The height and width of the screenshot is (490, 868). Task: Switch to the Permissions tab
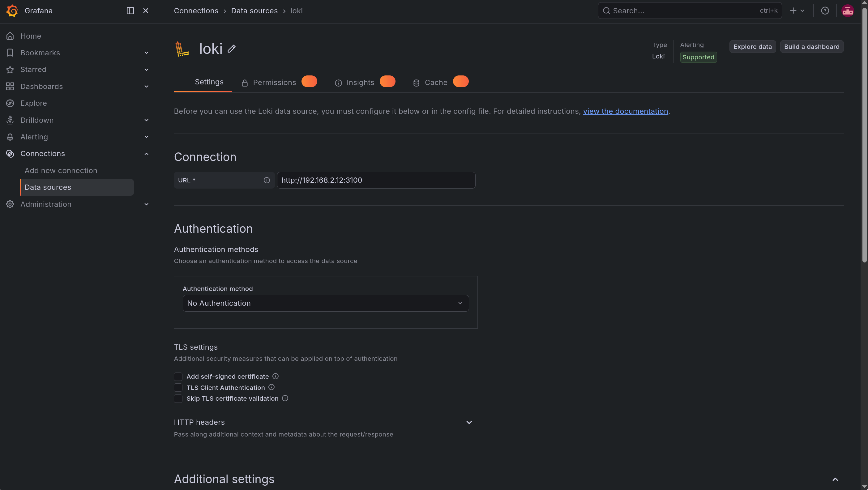click(x=279, y=83)
